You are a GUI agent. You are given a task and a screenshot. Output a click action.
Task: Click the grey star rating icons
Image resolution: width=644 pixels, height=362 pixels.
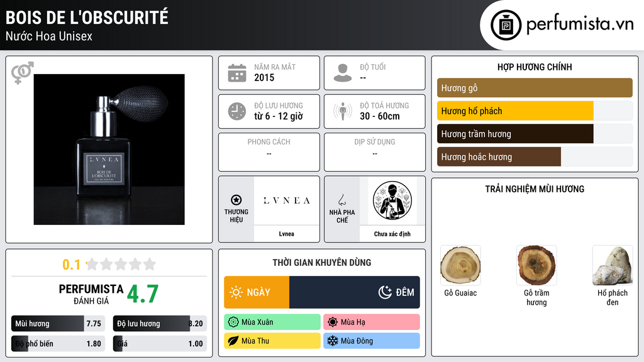pyautogui.click(x=121, y=265)
